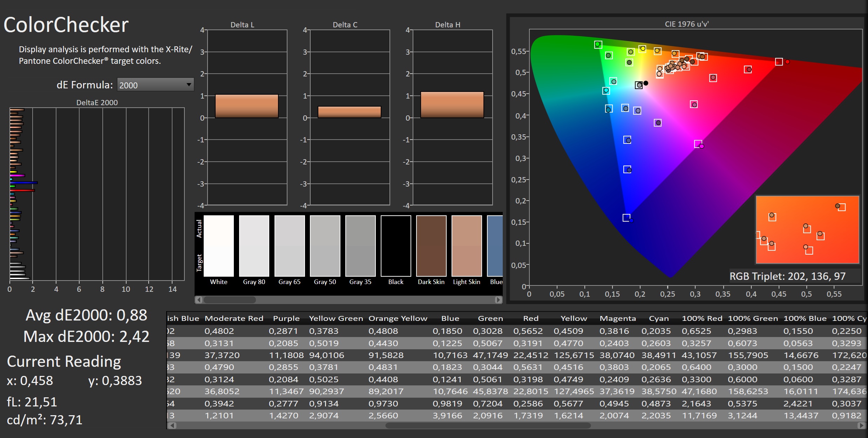Click the Magenta column header
Screen dimensions: 868x438
click(x=617, y=318)
